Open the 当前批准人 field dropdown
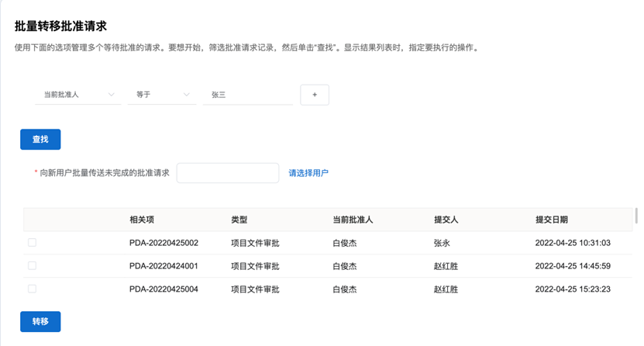The image size is (644, 346). pyautogui.click(x=77, y=95)
